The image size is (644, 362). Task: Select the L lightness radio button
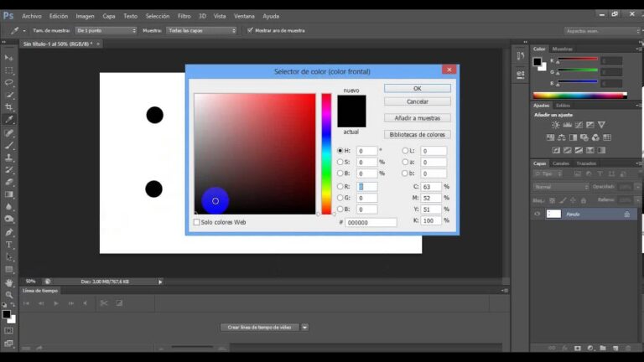point(405,151)
